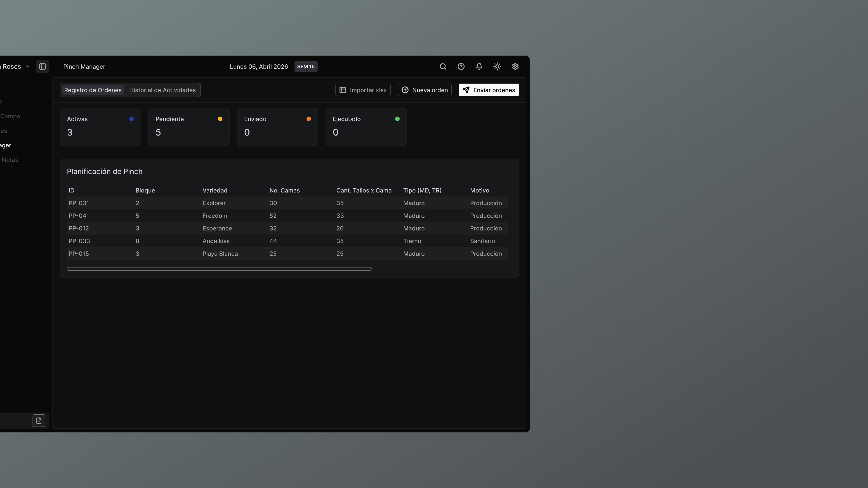Click the Playa Blanca variety cell
The height and width of the screenshot is (488, 868).
(x=220, y=253)
